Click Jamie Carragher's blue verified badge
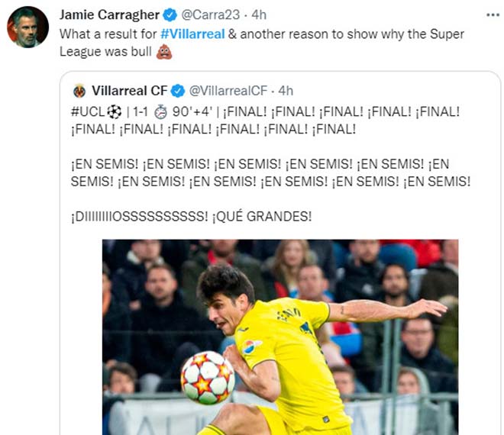 pyautogui.click(x=170, y=14)
